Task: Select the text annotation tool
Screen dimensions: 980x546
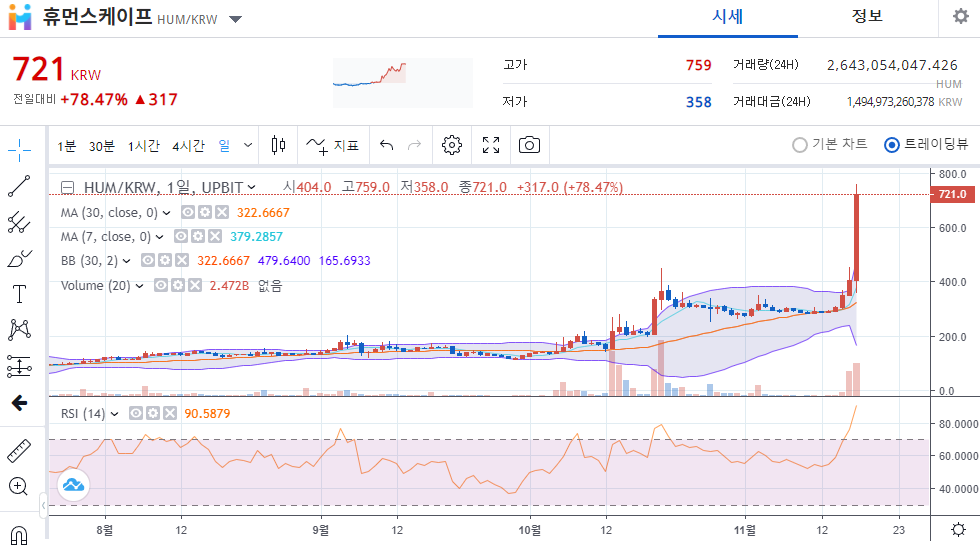Action: pyautogui.click(x=19, y=294)
